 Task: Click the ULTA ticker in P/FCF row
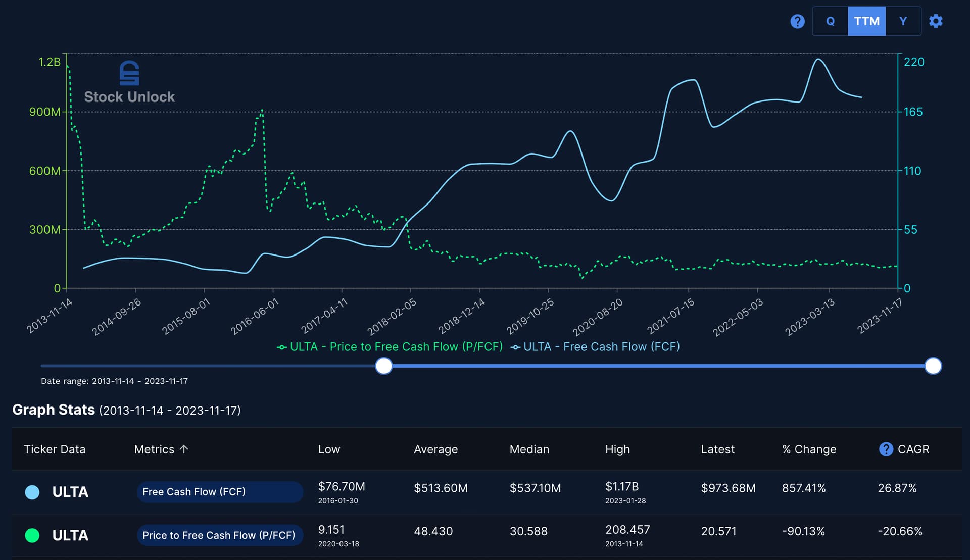70,535
